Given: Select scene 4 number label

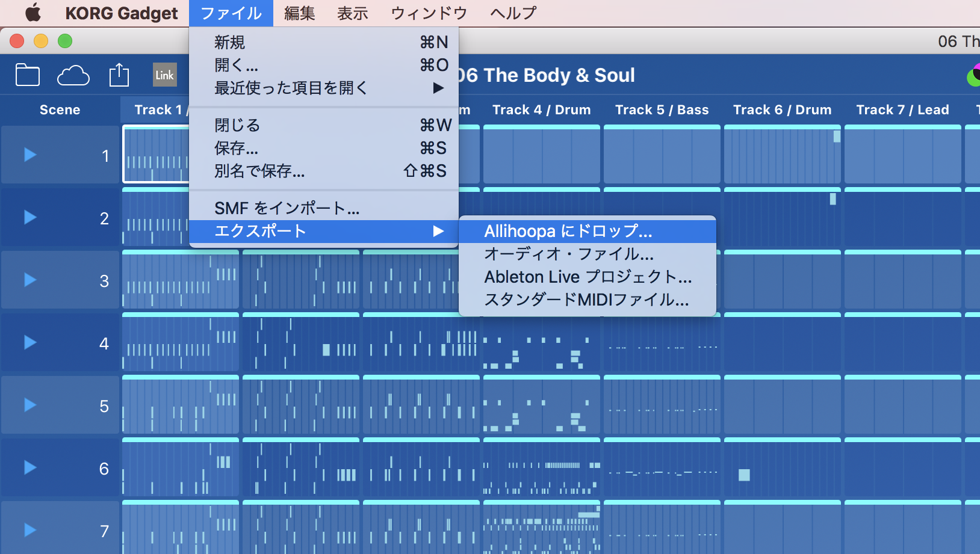Looking at the screenshot, I should click(x=104, y=343).
